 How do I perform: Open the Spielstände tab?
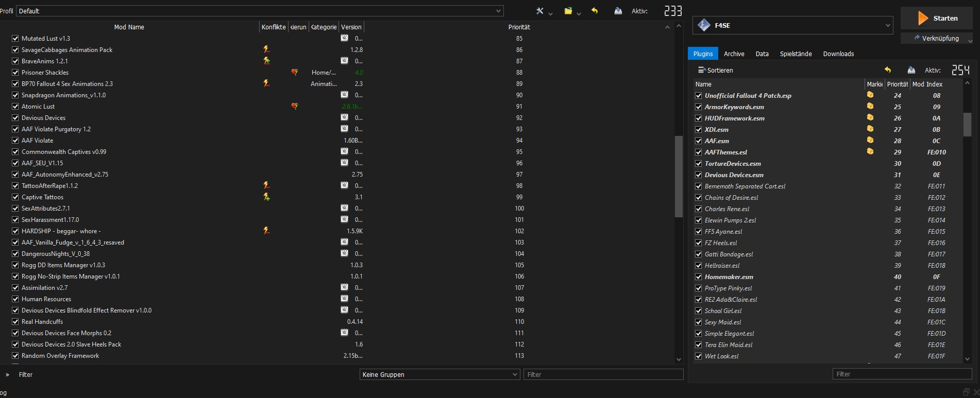click(x=796, y=54)
